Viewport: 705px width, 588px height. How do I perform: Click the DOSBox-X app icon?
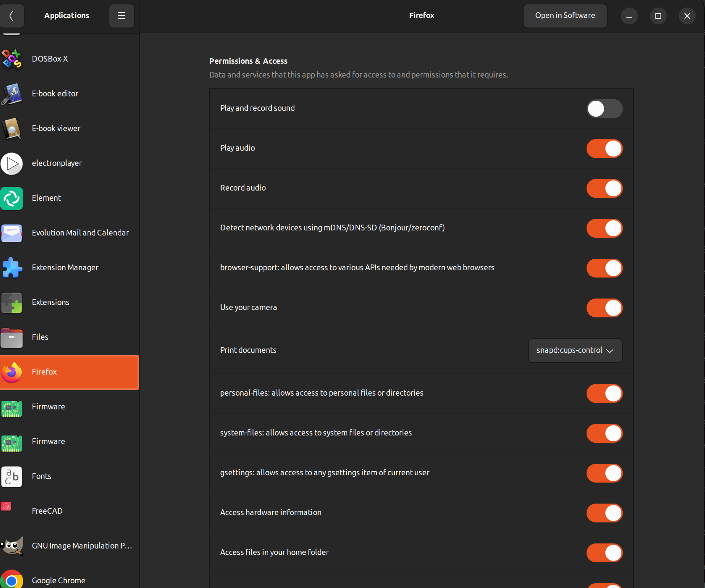12,59
